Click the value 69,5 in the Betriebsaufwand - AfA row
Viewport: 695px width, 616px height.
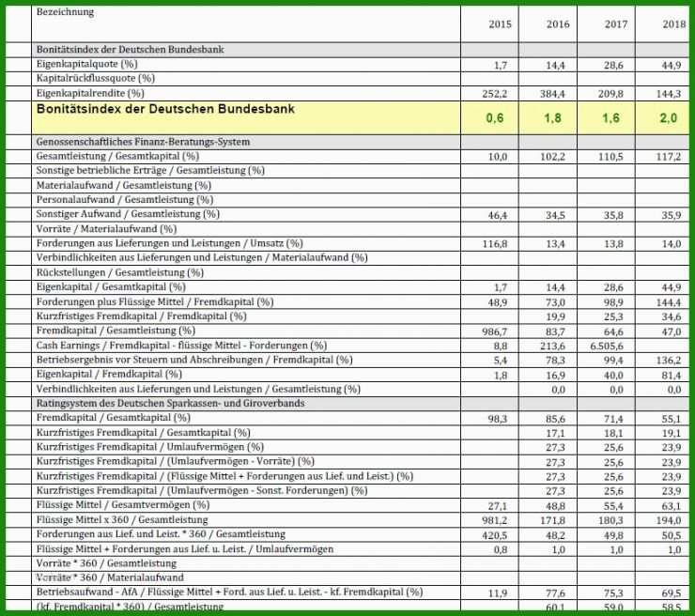coord(672,593)
